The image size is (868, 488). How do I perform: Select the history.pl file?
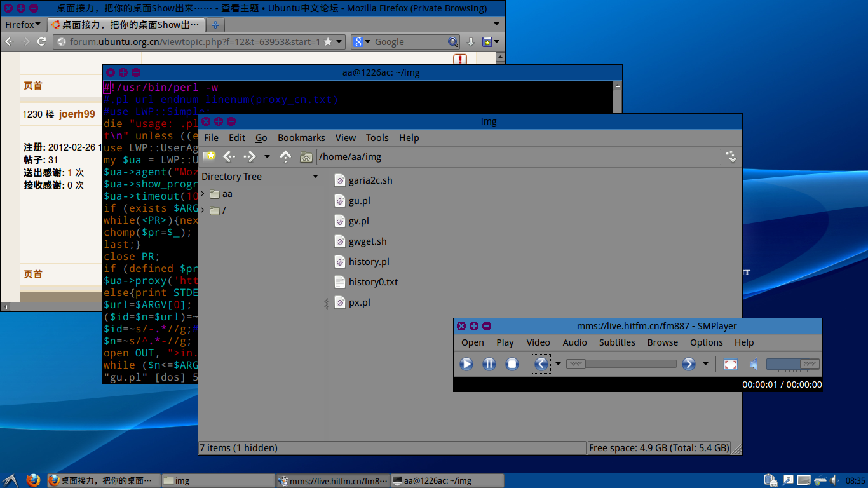pos(362,262)
